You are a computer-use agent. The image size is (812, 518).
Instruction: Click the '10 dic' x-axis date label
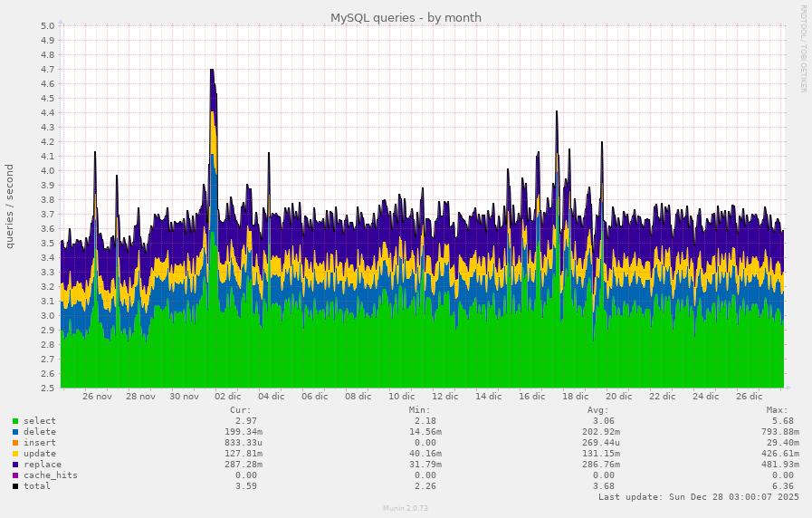click(401, 397)
